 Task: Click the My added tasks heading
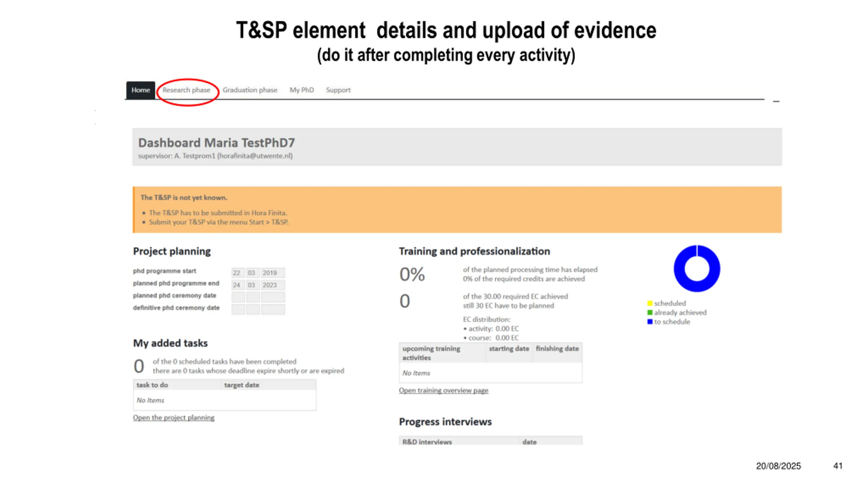[170, 343]
